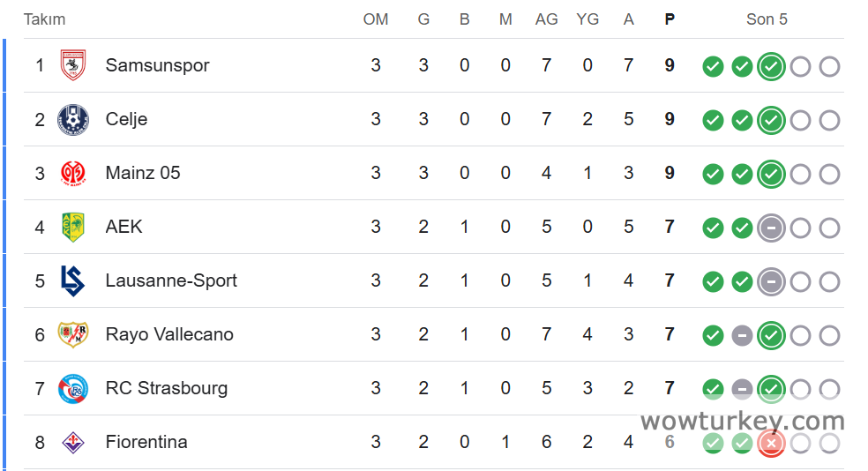Click the Fiorentina club crest

[72, 442]
